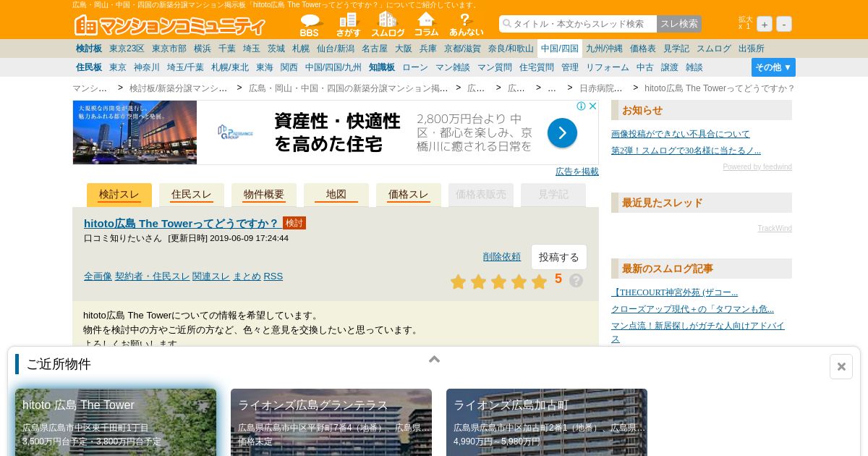Open ライオンズ広島加古町 property card
Image resolution: width=868 pixels, height=456 pixels.
(547, 423)
